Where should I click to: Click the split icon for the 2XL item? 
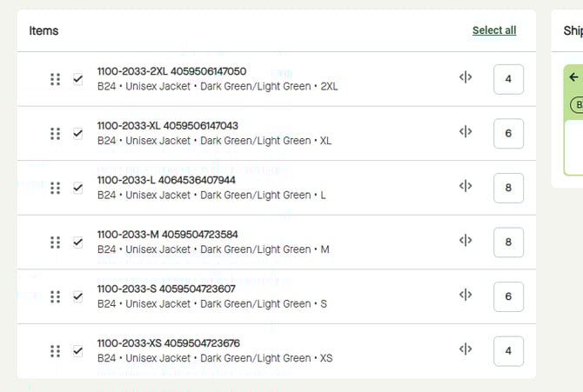click(466, 77)
